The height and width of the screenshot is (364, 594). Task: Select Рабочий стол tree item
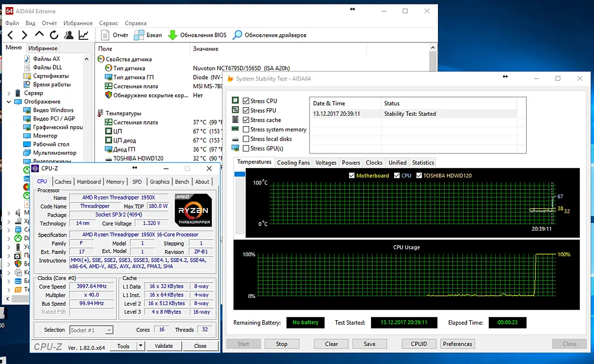(x=51, y=144)
